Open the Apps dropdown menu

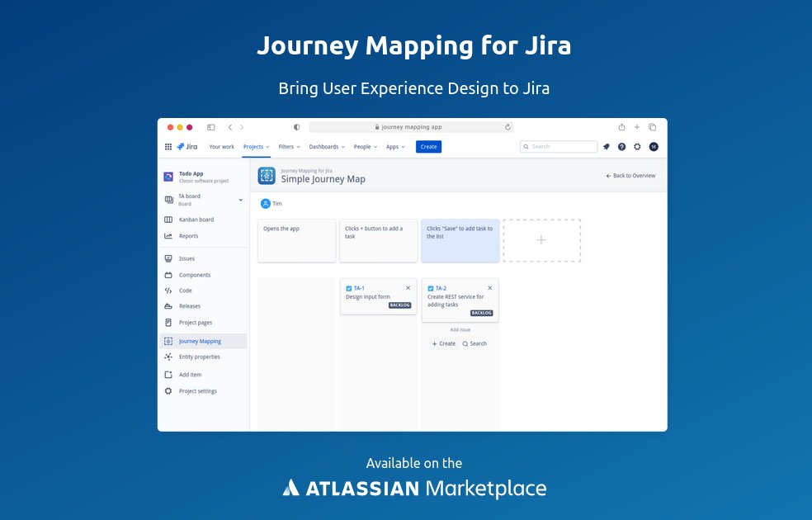point(395,147)
